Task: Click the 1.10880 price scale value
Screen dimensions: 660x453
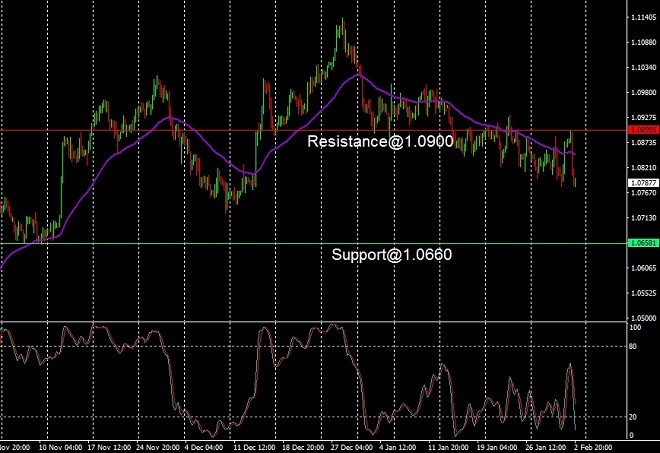Action: 644,43
